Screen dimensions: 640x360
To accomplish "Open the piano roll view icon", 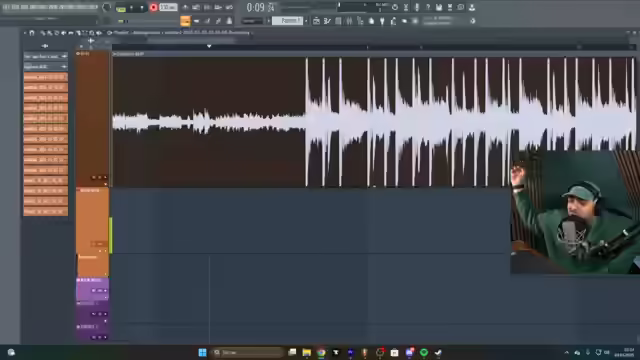I will tap(327, 21).
